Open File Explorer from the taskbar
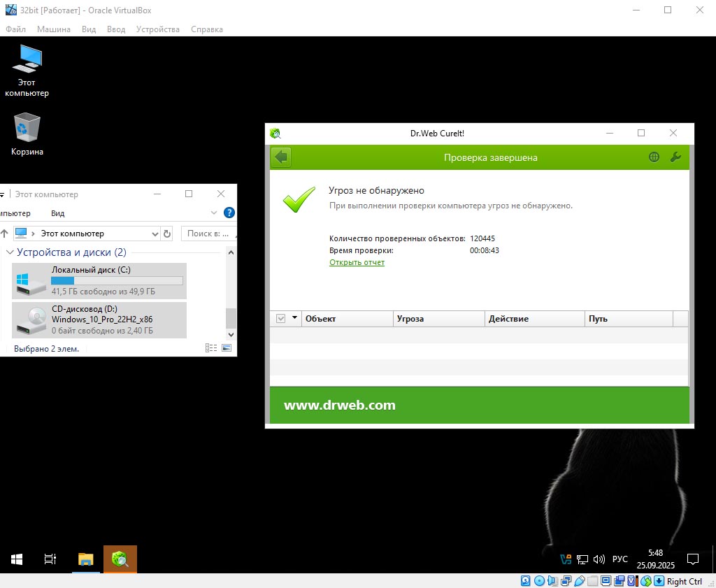 tap(85, 559)
